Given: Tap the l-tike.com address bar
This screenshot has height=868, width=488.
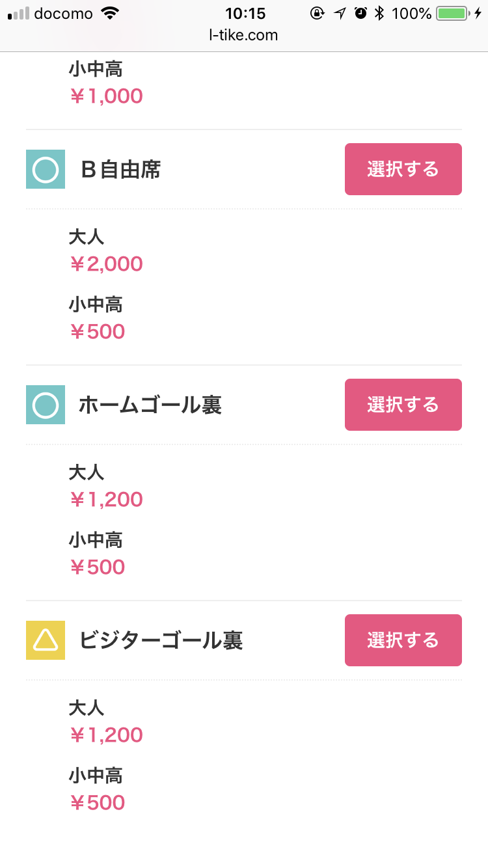Looking at the screenshot, I should (243, 36).
